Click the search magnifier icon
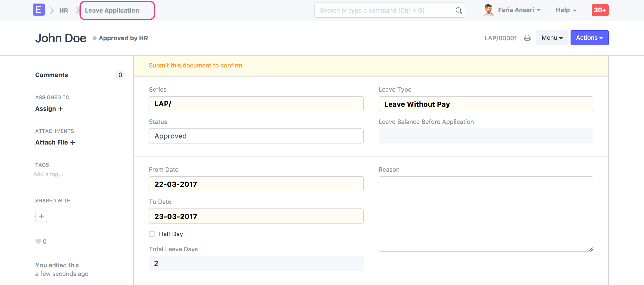Image resolution: width=644 pixels, height=285 pixels. click(x=459, y=11)
